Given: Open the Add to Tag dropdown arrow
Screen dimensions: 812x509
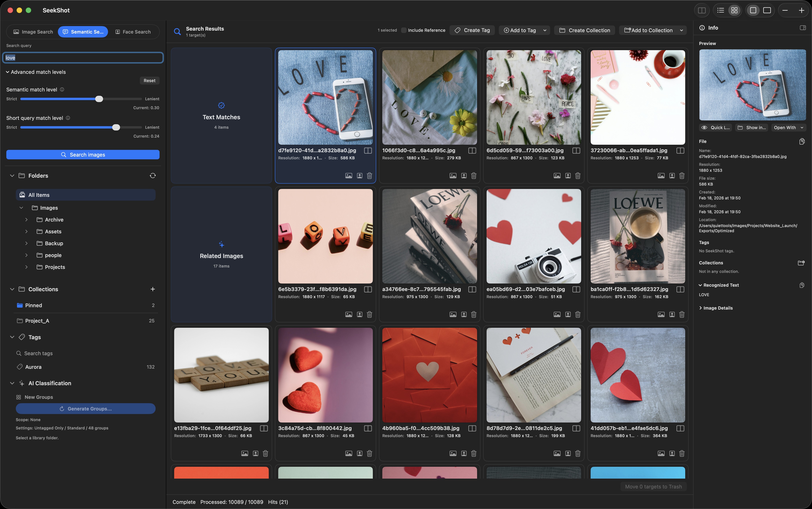Looking at the screenshot, I should pyautogui.click(x=545, y=30).
